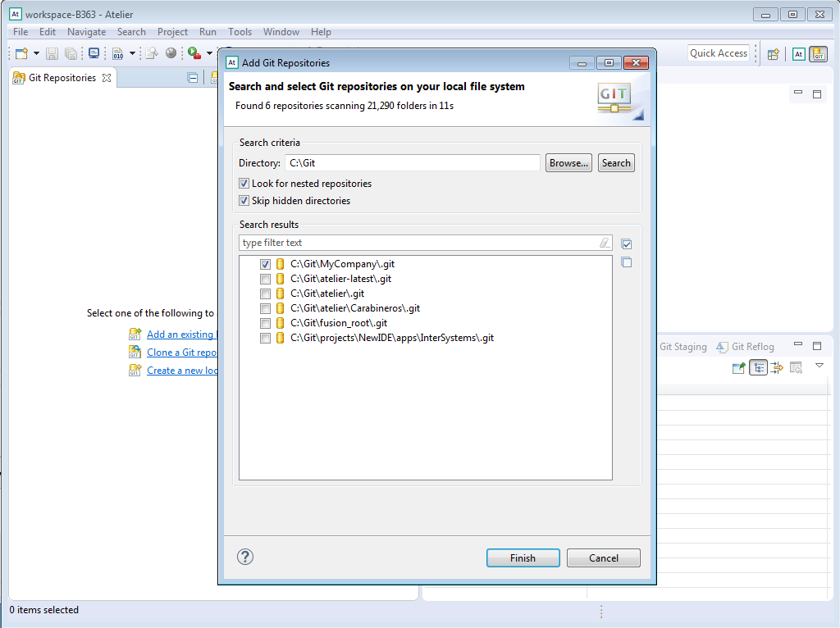This screenshot has width=840, height=628.
Task: Click Collapse All icon in Git Repositories view
Action: [x=193, y=78]
